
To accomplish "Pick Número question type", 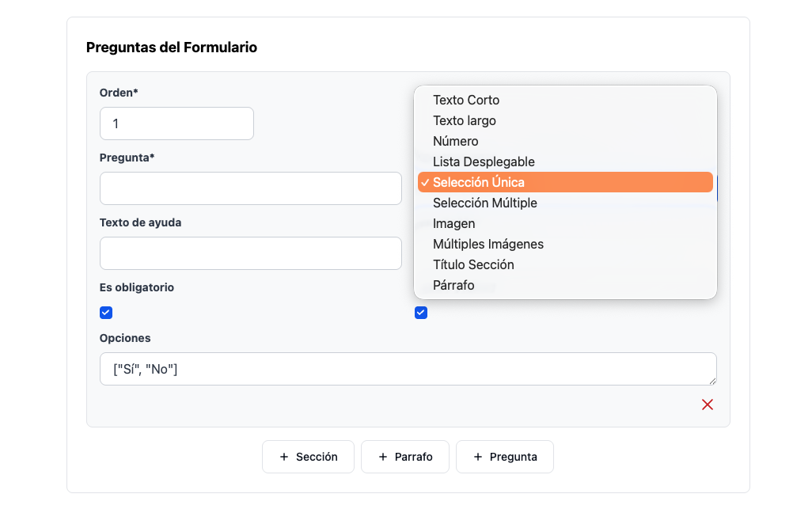I will 456,142.
